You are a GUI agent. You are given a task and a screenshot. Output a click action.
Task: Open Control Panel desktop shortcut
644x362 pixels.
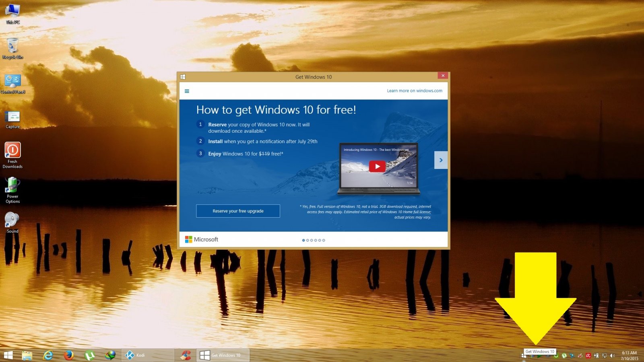click(12, 82)
